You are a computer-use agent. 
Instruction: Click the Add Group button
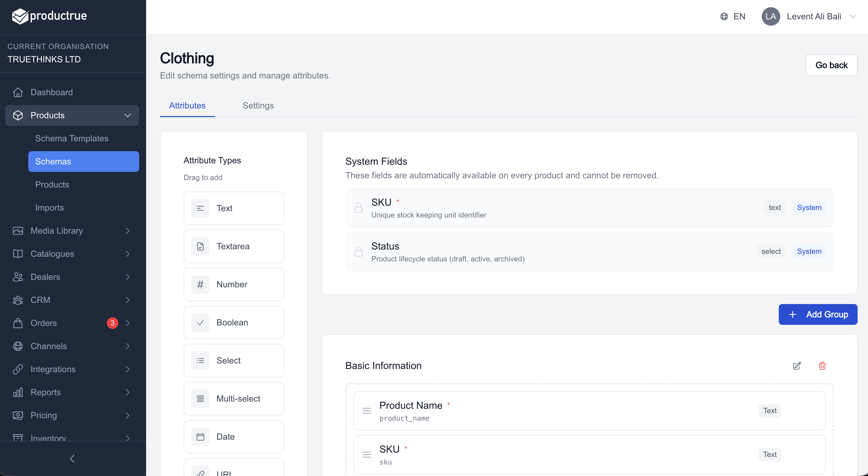click(x=818, y=314)
